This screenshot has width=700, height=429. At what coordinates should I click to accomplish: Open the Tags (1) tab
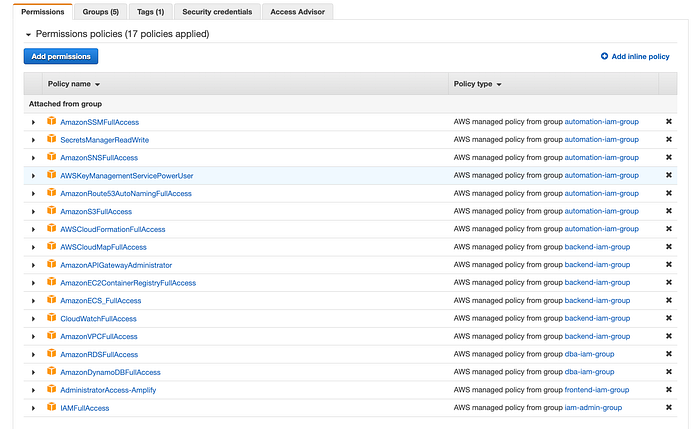(x=150, y=12)
